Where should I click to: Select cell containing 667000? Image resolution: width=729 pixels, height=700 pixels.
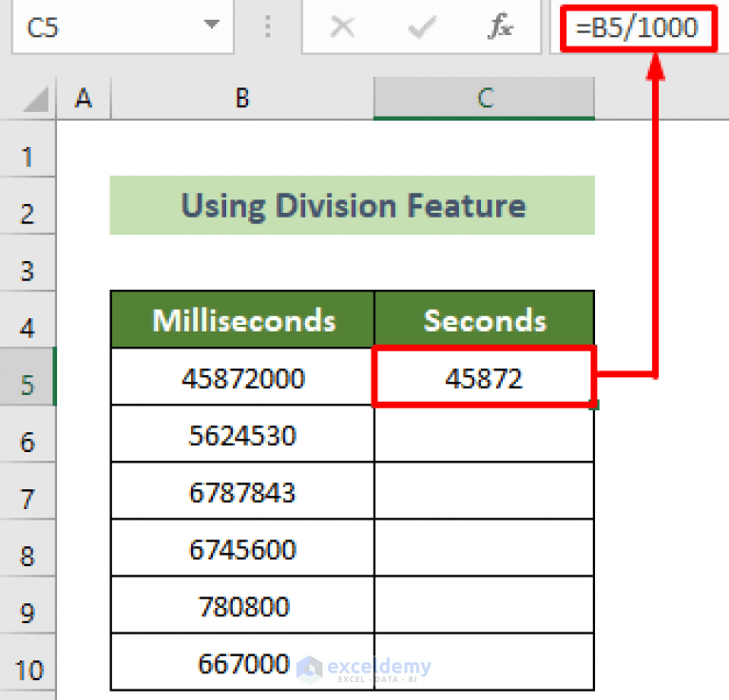click(x=242, y=662)
